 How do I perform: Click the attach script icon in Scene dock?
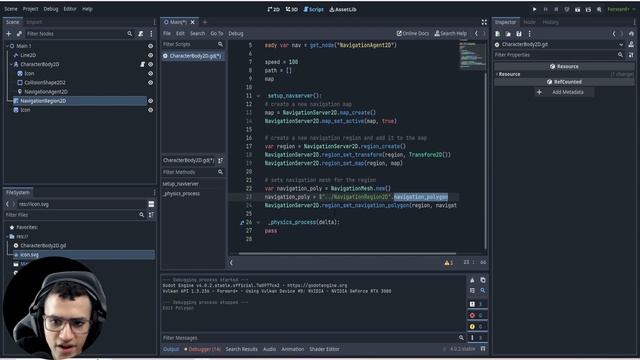pos(141,34)
